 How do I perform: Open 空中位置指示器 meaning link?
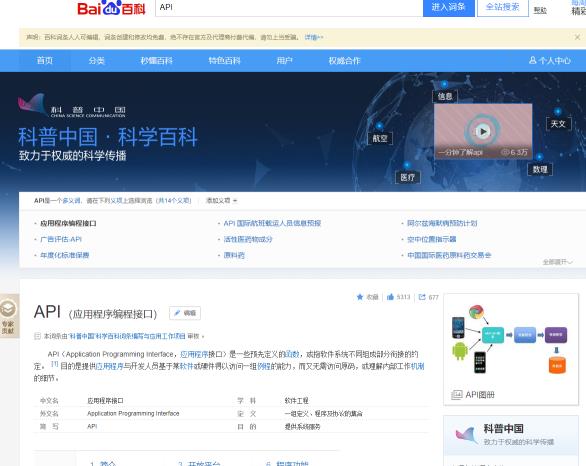coord(432,239)
